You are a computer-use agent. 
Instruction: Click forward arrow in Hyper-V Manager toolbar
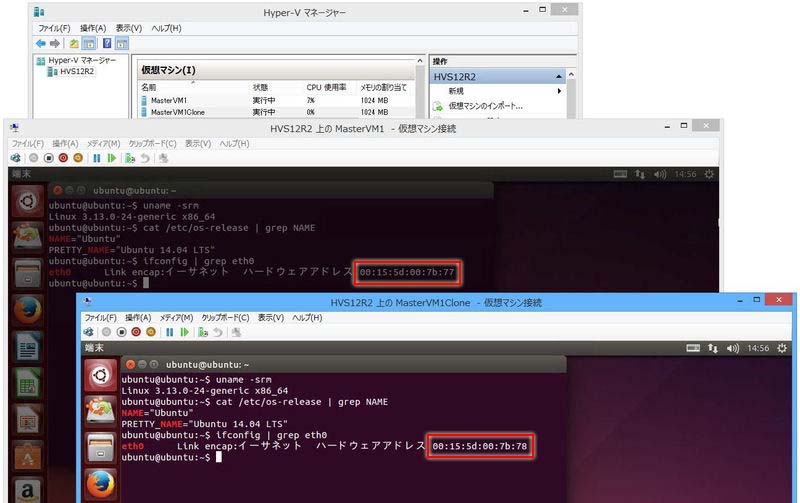[x=55, y=43]
